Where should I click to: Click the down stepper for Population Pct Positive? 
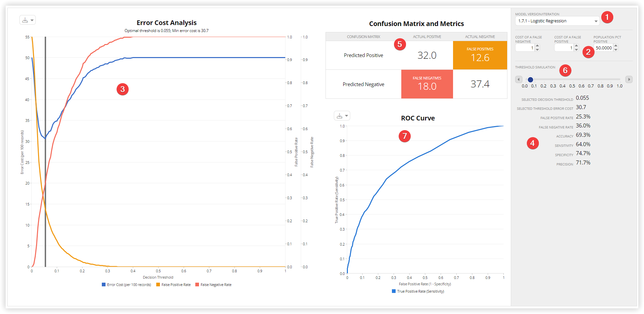click(616, 50)
